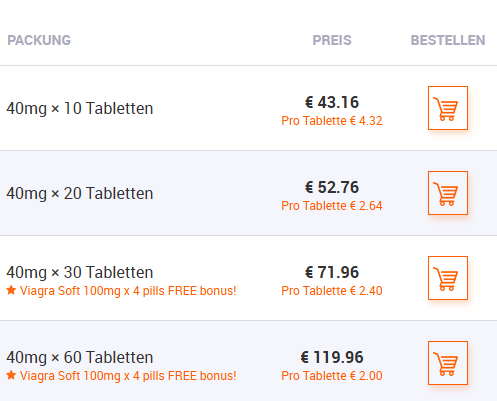
Task: Click the € 52.76 price
Action: click(332, 187)
